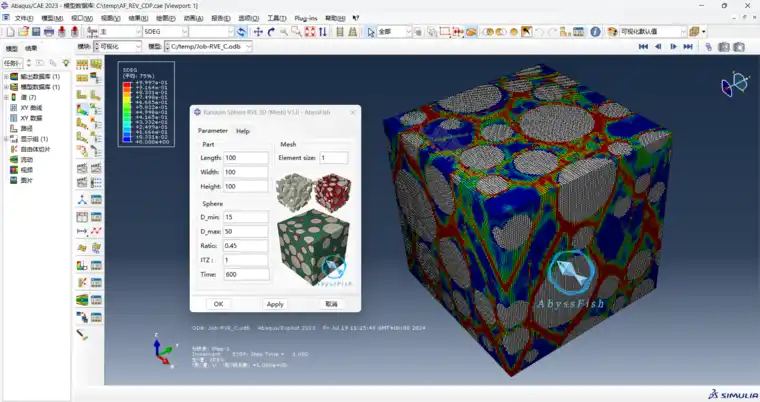Click the Print icon in toolbar
The height and width of the screenshot is (402, 760).
[x=49, y=32]
